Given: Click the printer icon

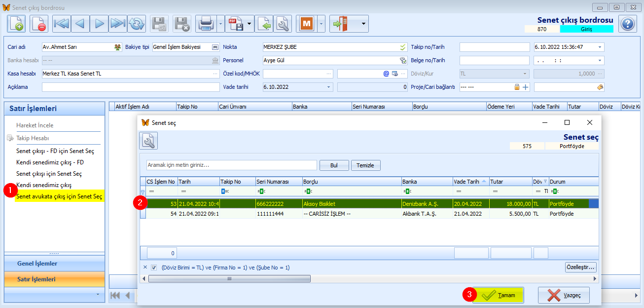Looking at the screenshot, I should point(205,23).
